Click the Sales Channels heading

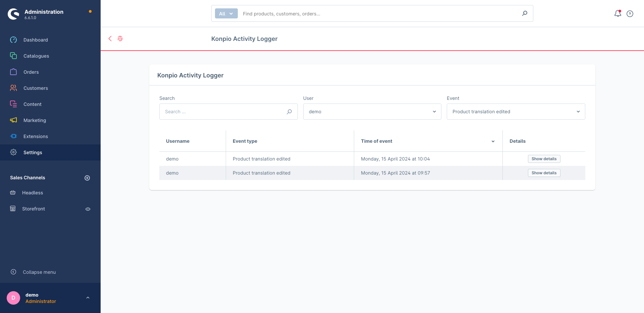[28, 178]
